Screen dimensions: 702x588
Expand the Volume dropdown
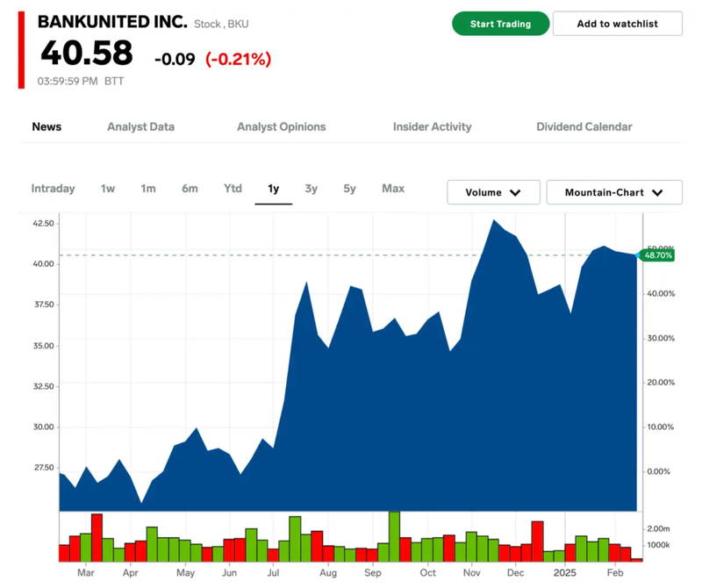coord(492,192)
